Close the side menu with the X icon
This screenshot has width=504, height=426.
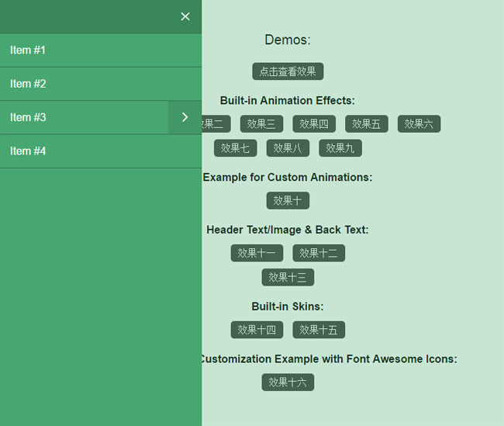point(185,16)
